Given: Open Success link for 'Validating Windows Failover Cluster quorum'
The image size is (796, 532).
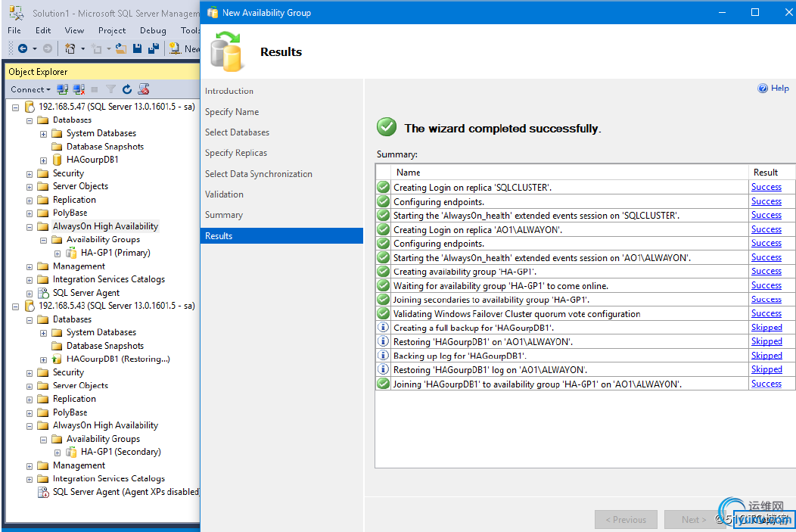Looking at the screenshot, I should tap(766, 314).
